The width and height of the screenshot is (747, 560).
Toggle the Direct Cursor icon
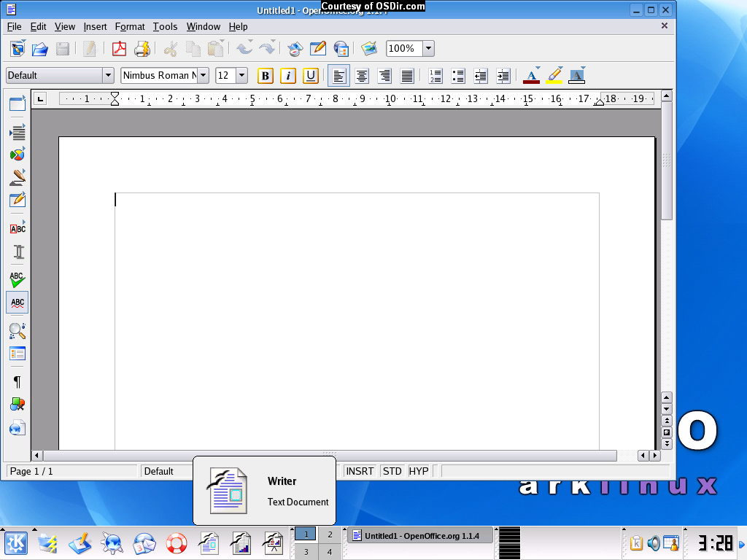pyautogui.click(x=18, y=252)
